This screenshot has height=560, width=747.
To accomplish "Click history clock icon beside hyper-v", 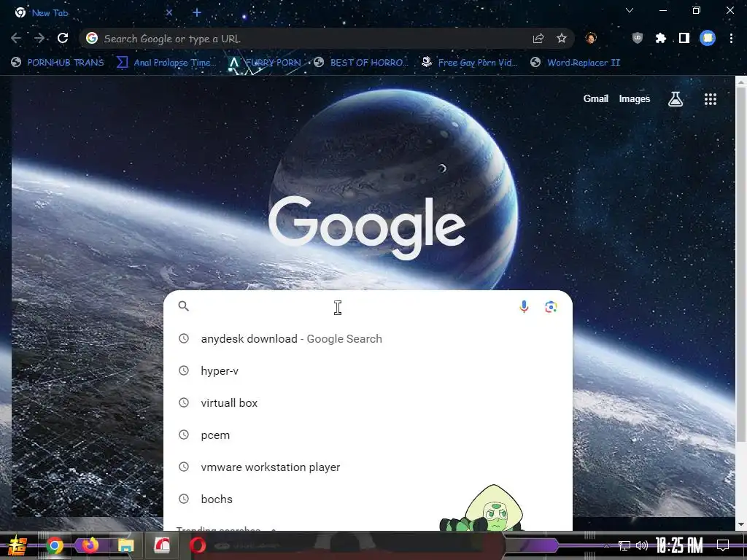I will click(183, 370).
